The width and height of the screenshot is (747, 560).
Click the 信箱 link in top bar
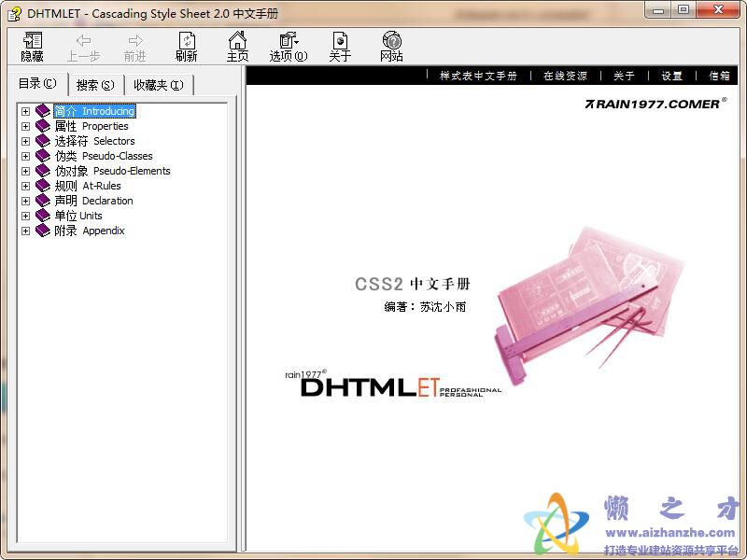(x=719, y=77)
